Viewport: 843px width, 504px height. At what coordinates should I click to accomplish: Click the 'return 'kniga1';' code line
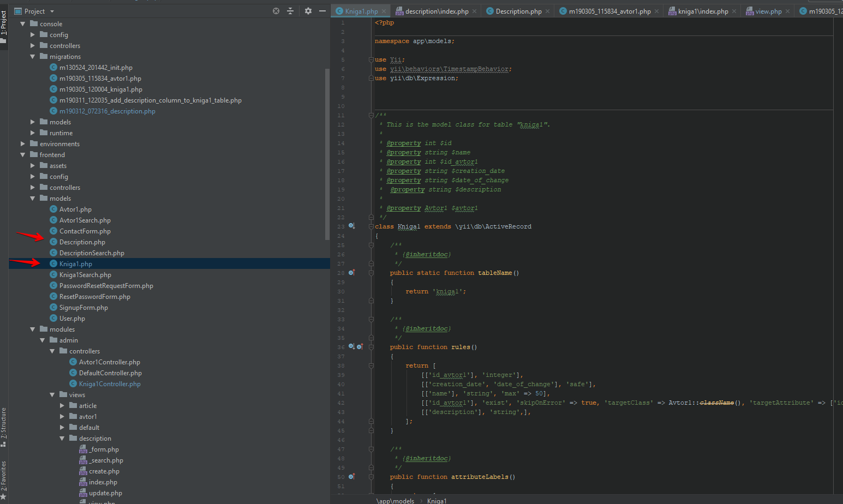(435, 291)
